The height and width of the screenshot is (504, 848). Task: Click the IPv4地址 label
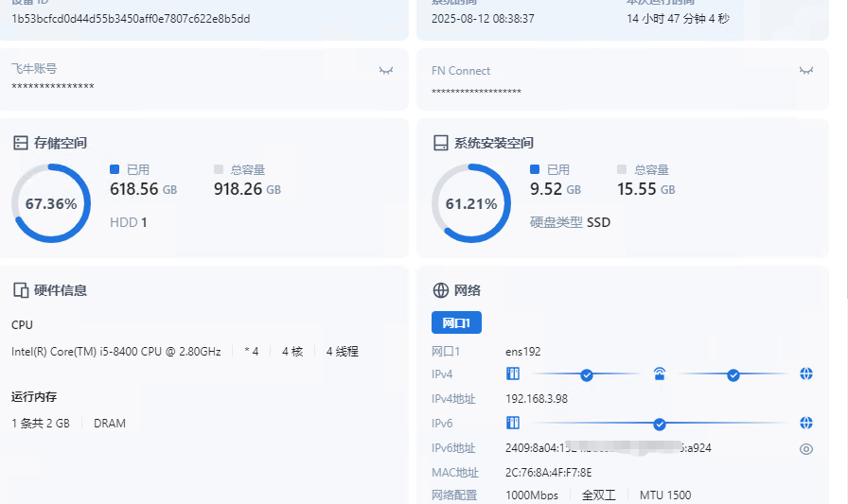(x=453, y=399)
